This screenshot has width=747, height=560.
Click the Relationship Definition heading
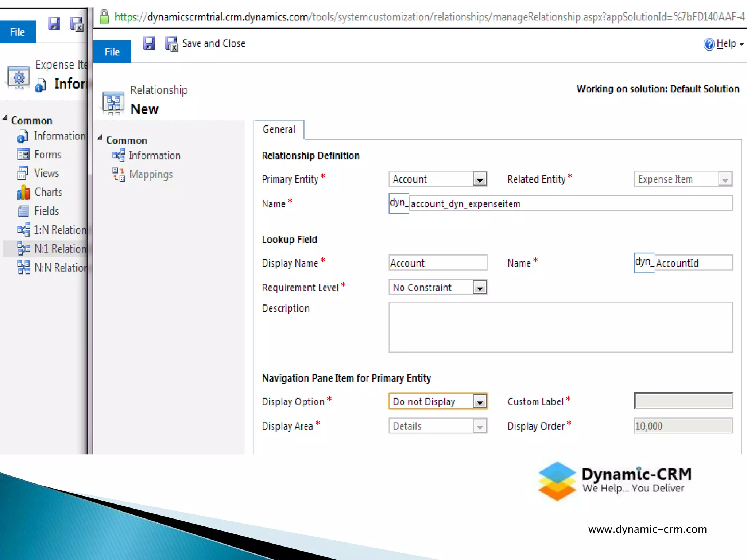coord(311,156)
